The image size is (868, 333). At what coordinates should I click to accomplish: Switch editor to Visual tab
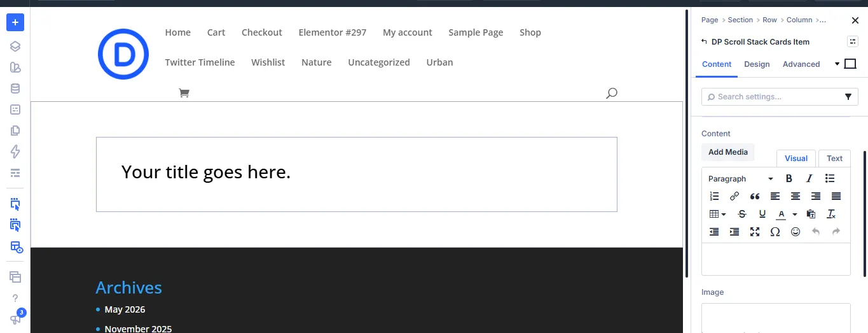796,159
